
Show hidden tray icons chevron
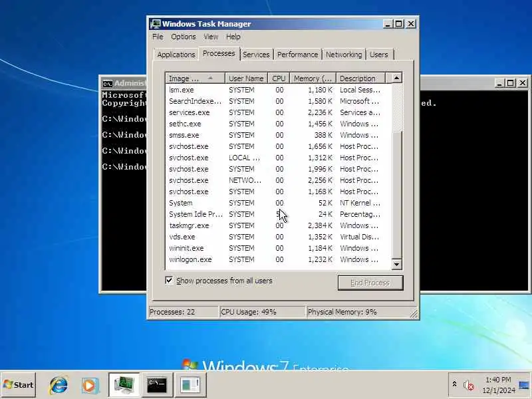click(x=454, y=384)
